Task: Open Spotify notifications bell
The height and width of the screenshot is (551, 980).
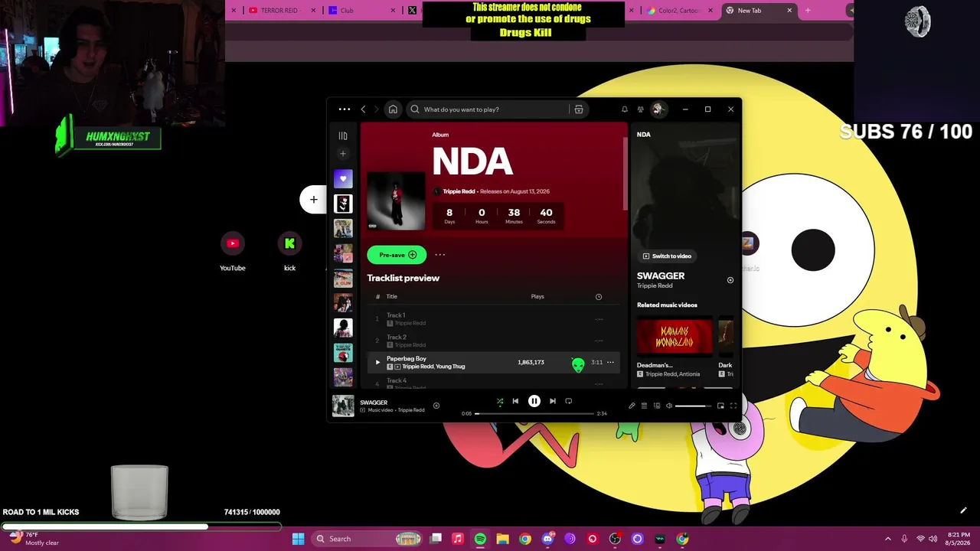Action: click(x=625, y=109)
